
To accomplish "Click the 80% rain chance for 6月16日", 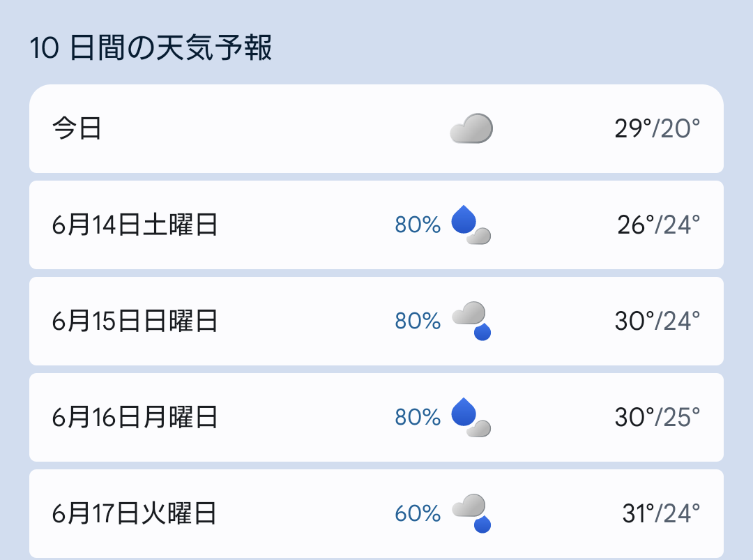I will tap(418, 418).
